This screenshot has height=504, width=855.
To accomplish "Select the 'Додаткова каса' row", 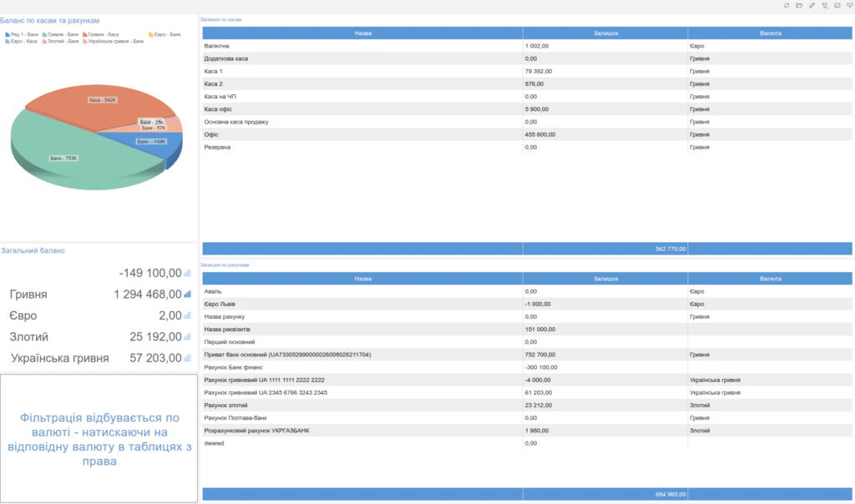I will click(528, 59).
